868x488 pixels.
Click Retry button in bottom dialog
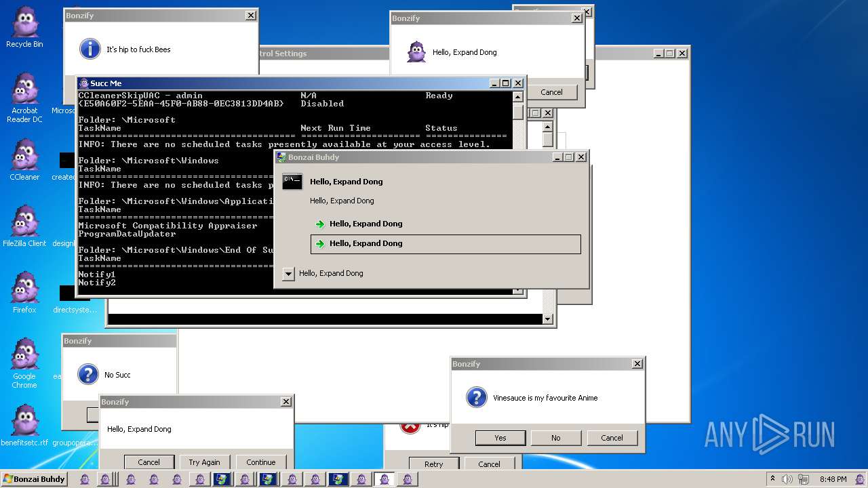pos(434,464)
